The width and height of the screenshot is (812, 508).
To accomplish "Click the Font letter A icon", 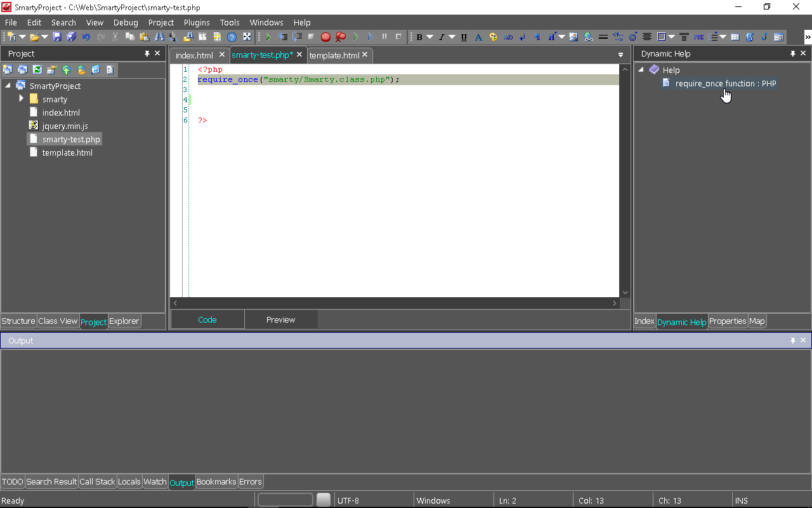I will [478, 37].
